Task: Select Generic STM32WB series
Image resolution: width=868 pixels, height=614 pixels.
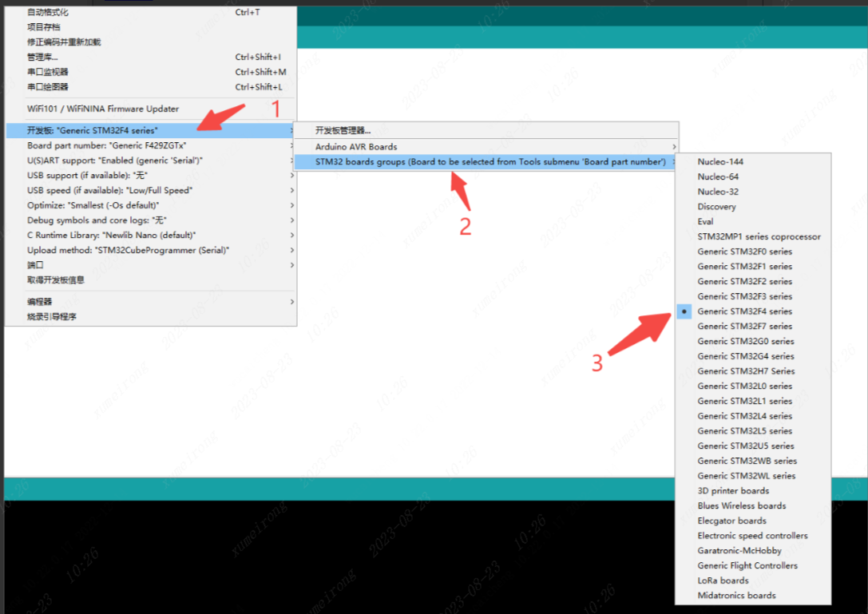Action: pos(753,461)
